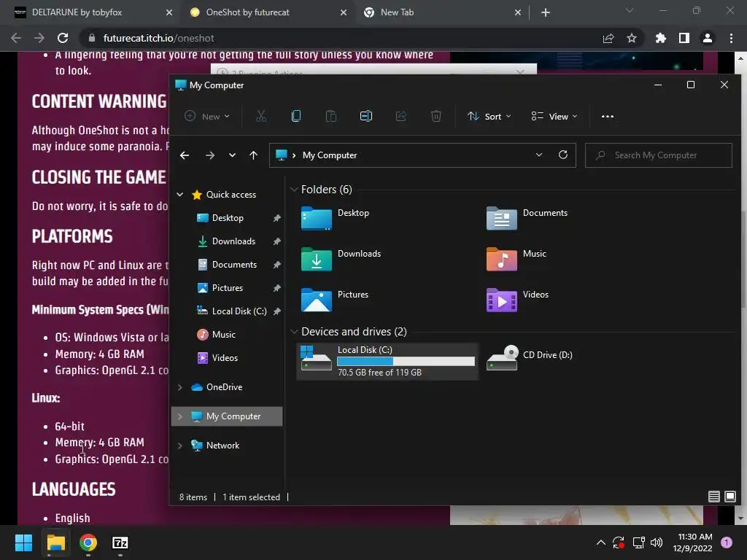Open the See more (three dots) menu
The image size is (747, 560).
tap(608, 116)
